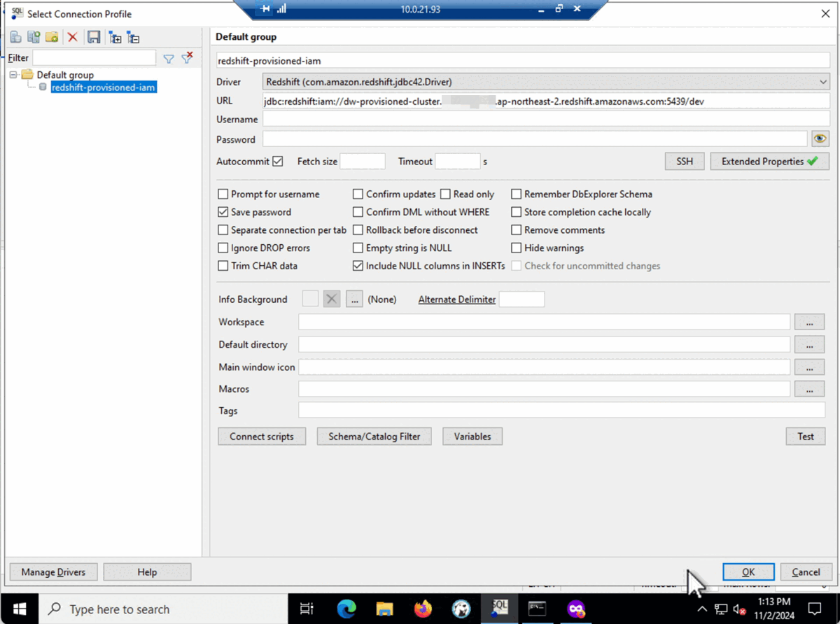Viewport: 840px width, 624px height.
Task: Open the network status tray icon
Action: coord(721,609)
